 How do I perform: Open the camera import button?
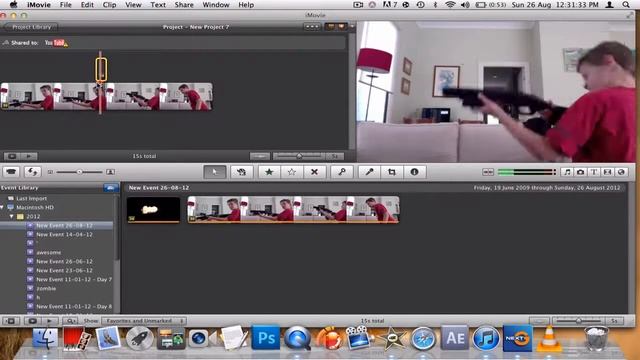[11, 172]
